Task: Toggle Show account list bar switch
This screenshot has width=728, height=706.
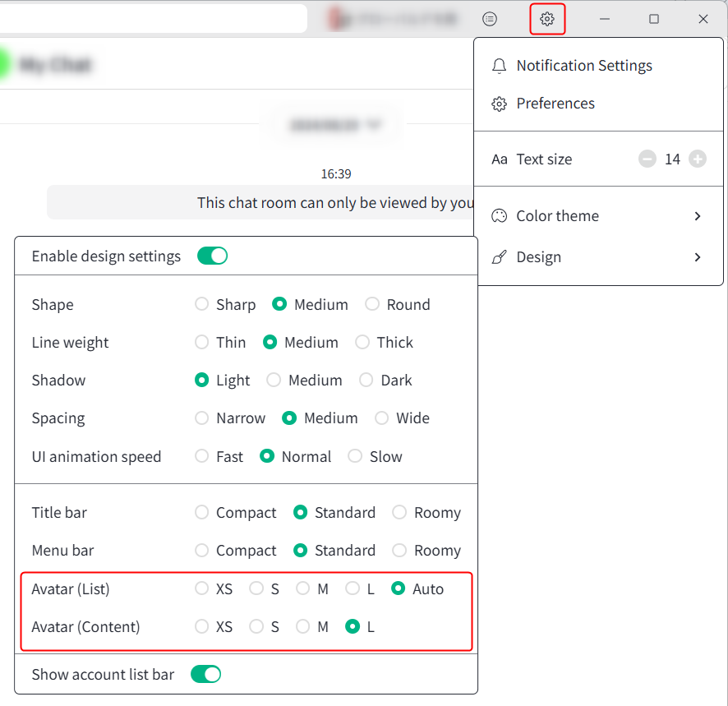Action: (x=205, y=675)
